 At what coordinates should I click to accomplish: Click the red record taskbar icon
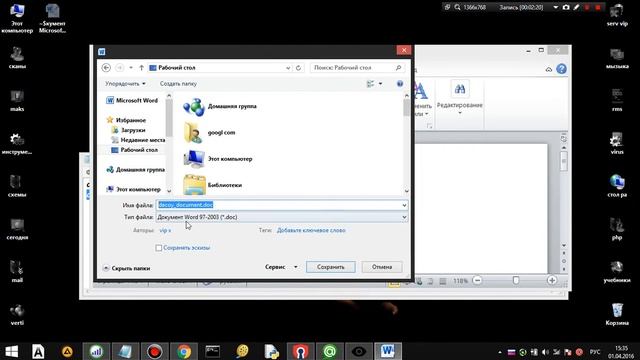point(154,351)
